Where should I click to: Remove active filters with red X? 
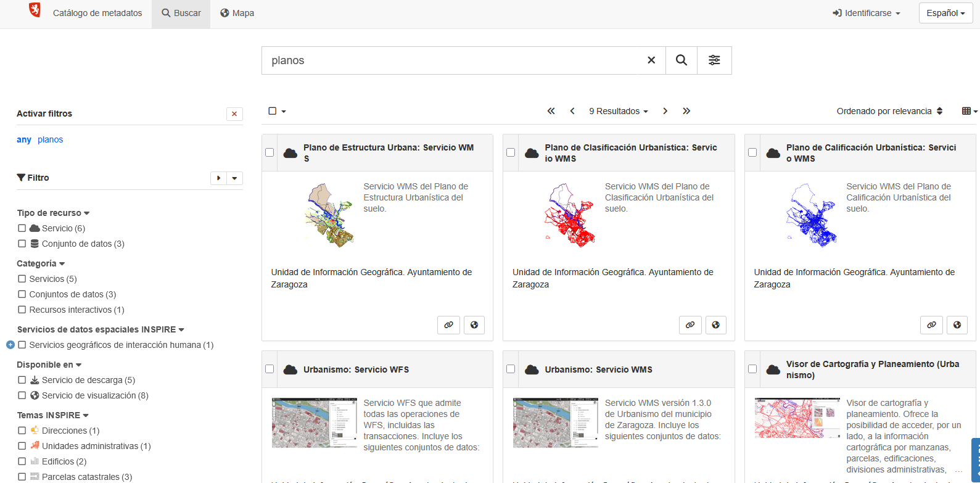(234, 114)
